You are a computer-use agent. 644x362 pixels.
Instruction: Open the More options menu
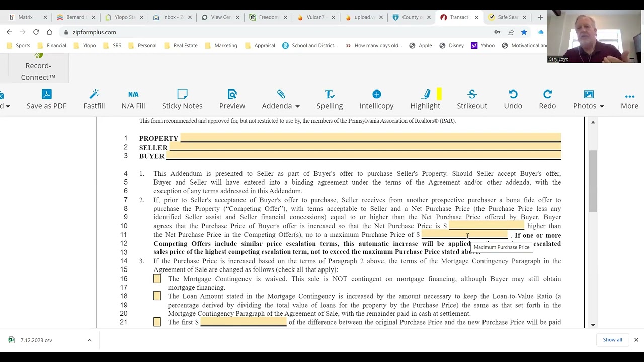click(x=629, y=99)
